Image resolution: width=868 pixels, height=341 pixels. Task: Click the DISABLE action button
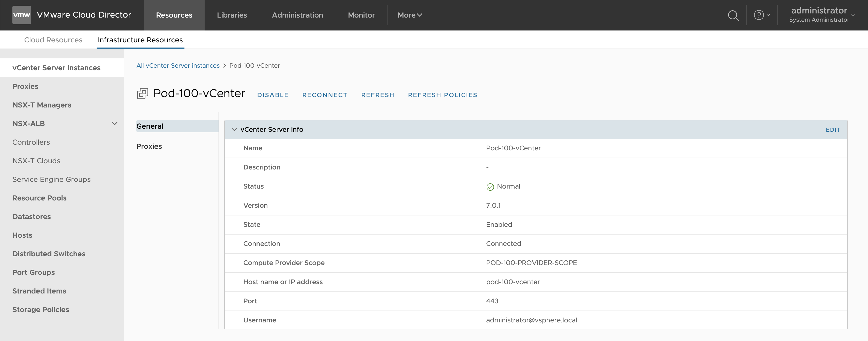[273, 95]
